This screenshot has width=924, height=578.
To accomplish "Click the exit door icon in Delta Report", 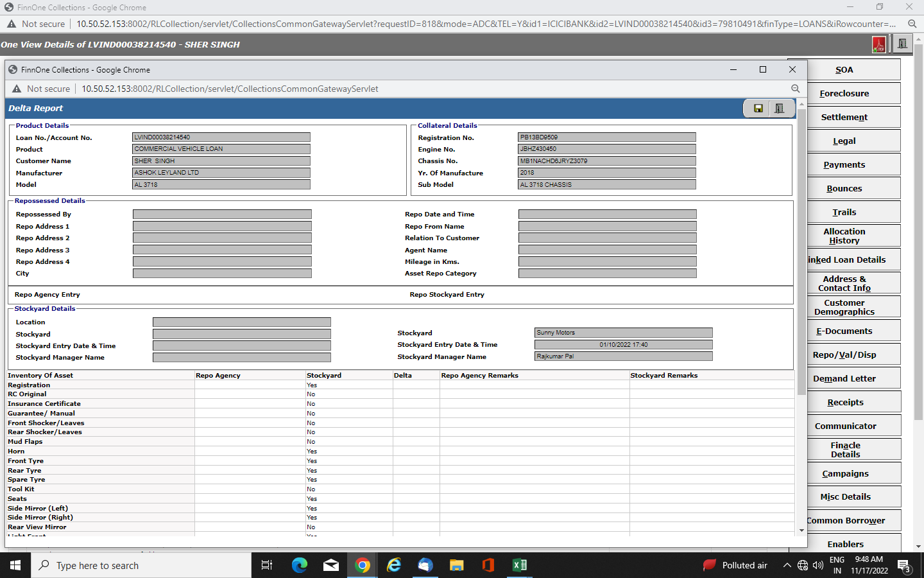I will tap(780, 109).
